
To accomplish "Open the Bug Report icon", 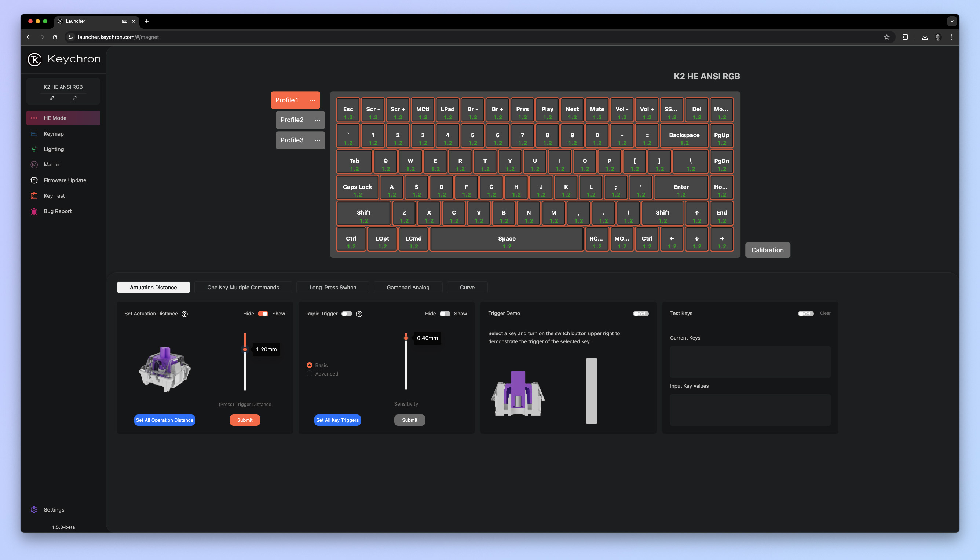I will [x=34, y=211].
